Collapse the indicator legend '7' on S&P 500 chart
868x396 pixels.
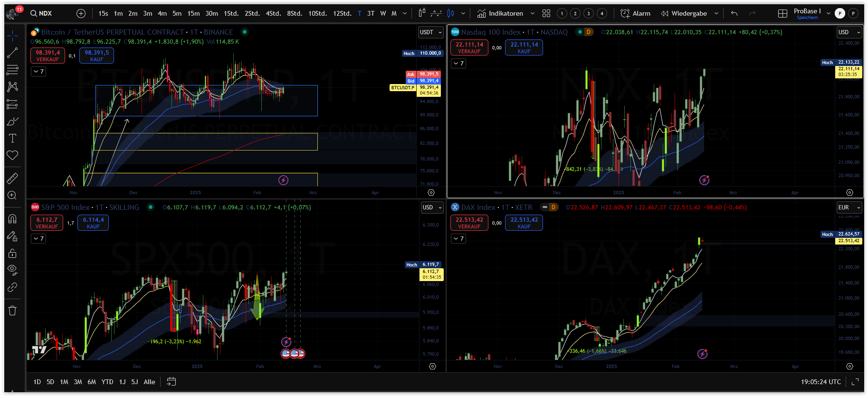38,239
